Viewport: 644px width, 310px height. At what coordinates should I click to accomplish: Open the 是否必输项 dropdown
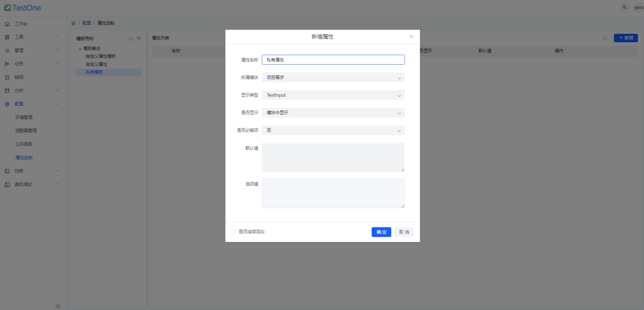[x=333, y=130]
